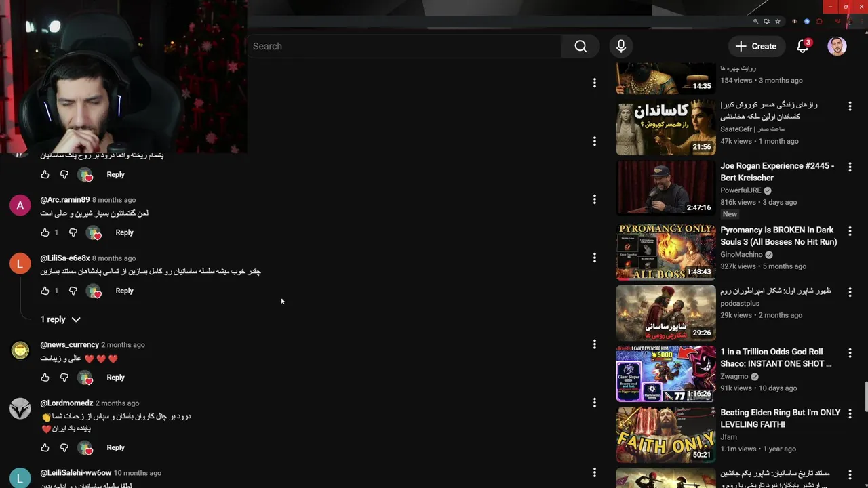The image size is (868, 488).
Task: Open the browser extensions puzzle icon
Action: pos(820,22)
